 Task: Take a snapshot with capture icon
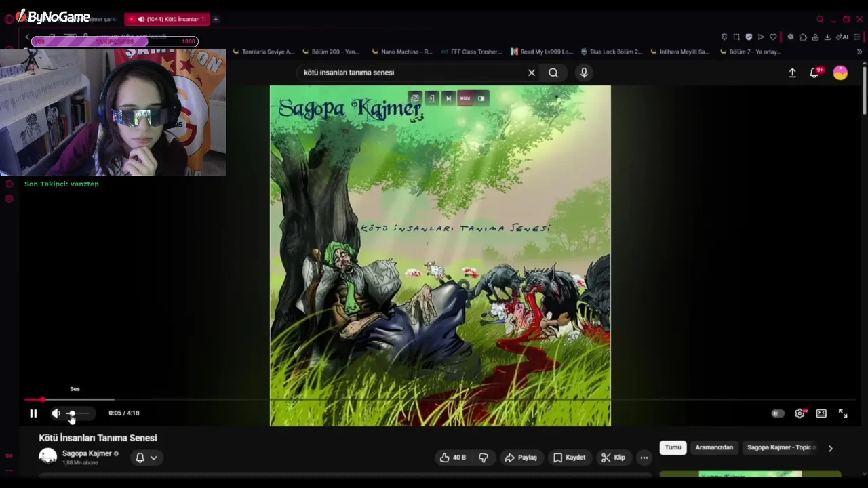tap(736, 37)
